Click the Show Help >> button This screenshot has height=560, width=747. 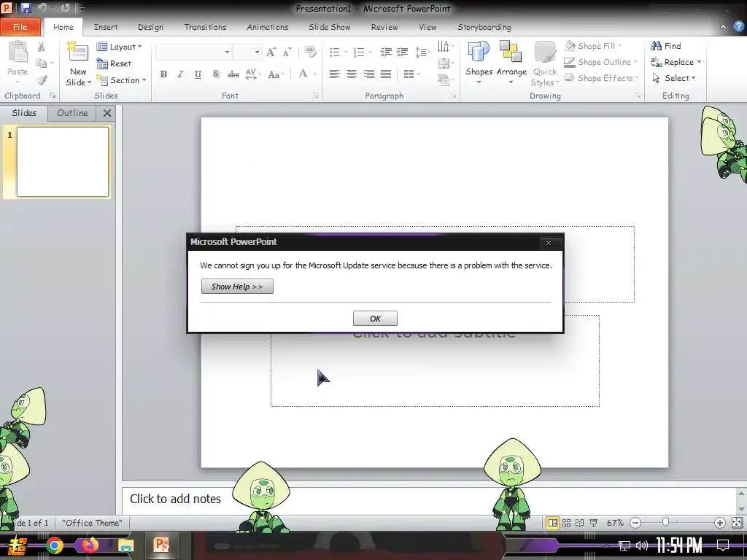[237, 287]
